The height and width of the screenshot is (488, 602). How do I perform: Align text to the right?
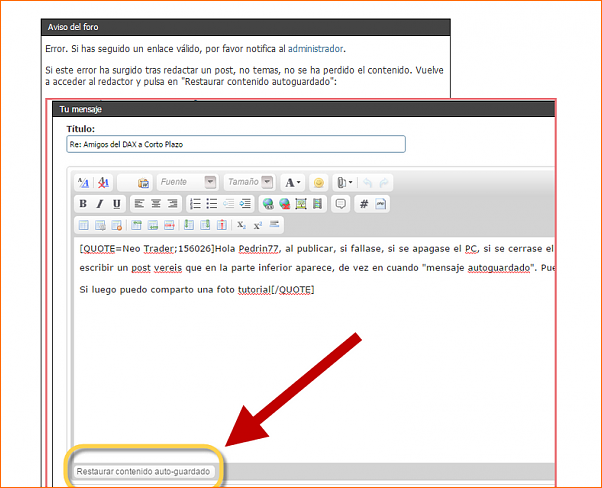173,203
